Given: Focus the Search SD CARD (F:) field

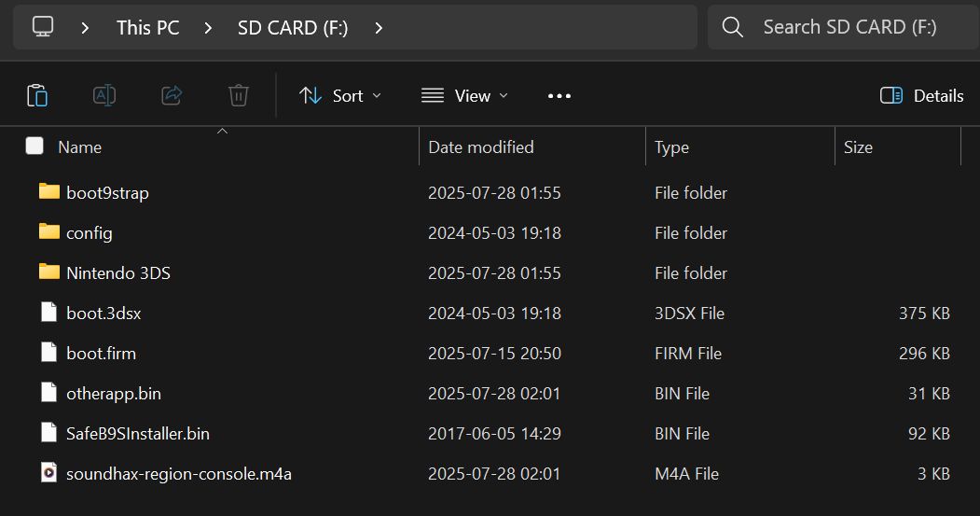Looking at the screenshot, I should (x=843, y=27).
